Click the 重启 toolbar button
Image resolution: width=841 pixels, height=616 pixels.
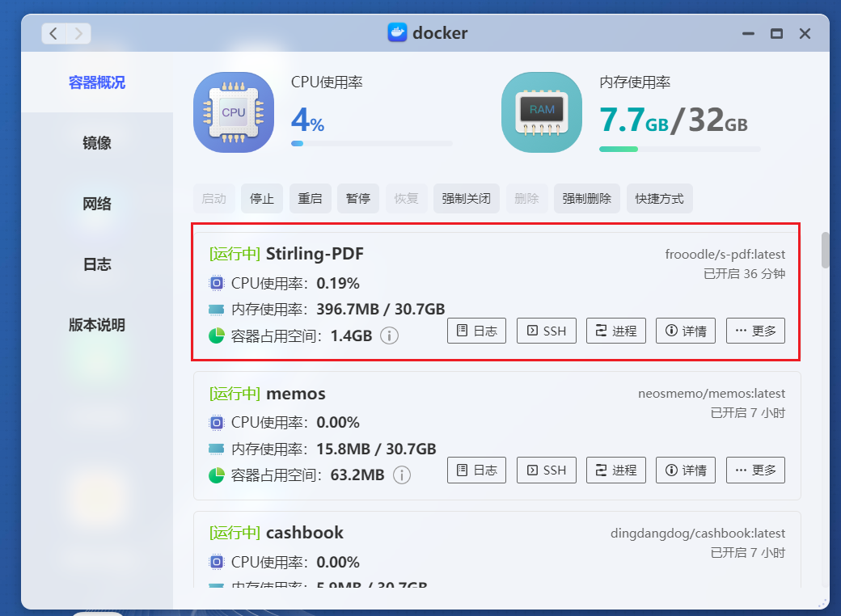click(310, 198)
